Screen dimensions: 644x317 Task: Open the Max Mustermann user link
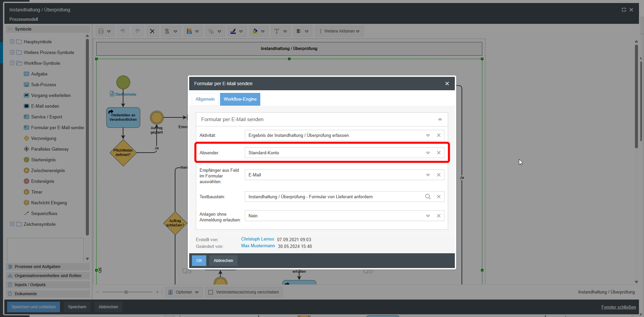[258, 246]
